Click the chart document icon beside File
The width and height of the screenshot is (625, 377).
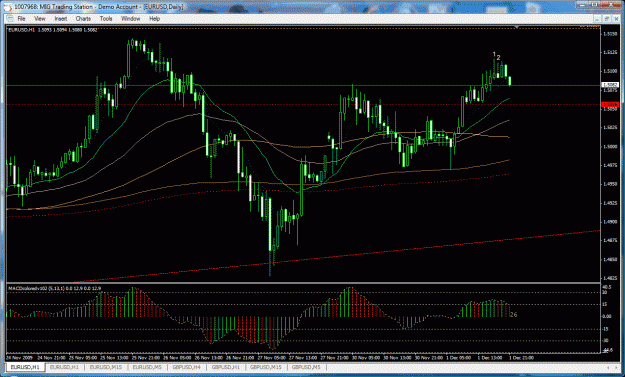pyautogui.click(x=10, y=19)
